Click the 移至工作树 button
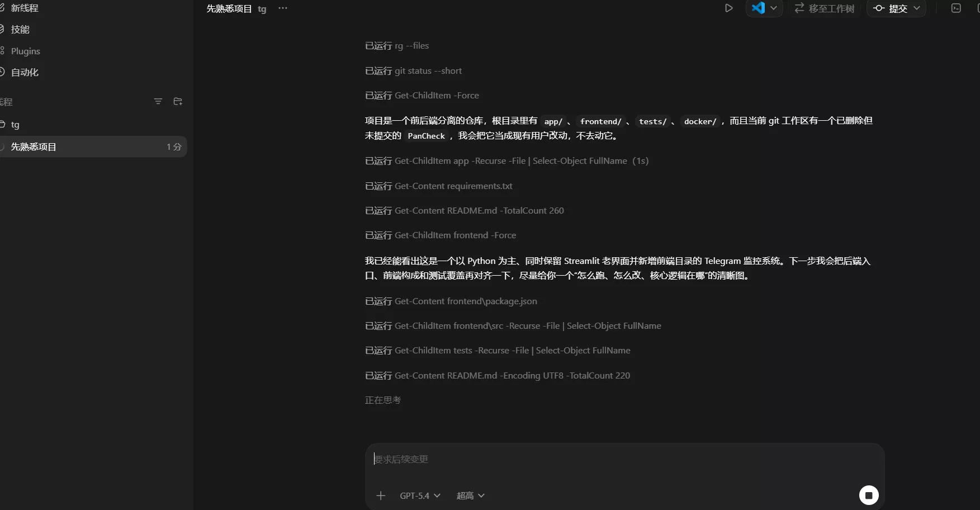The image size is (980, 510). [825, 8]
